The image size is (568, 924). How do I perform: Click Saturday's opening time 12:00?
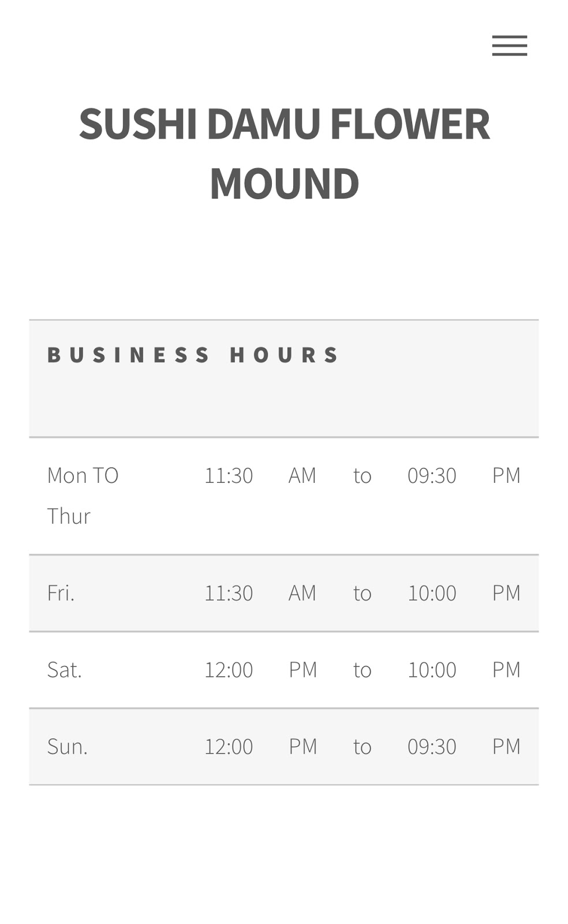coord(229,670)
